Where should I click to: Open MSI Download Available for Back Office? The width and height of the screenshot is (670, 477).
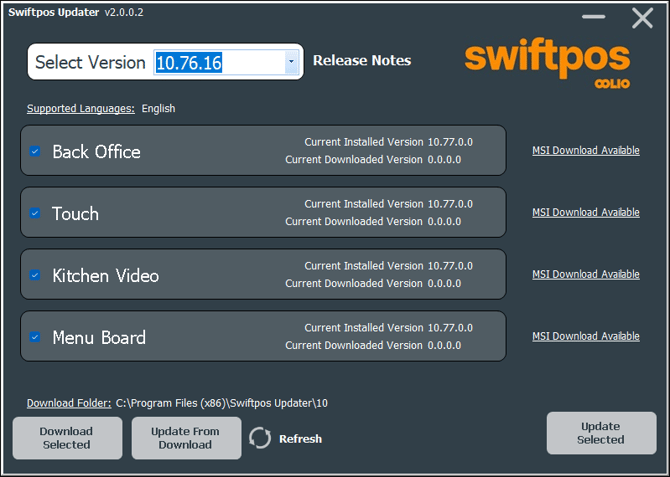[585, 151]
